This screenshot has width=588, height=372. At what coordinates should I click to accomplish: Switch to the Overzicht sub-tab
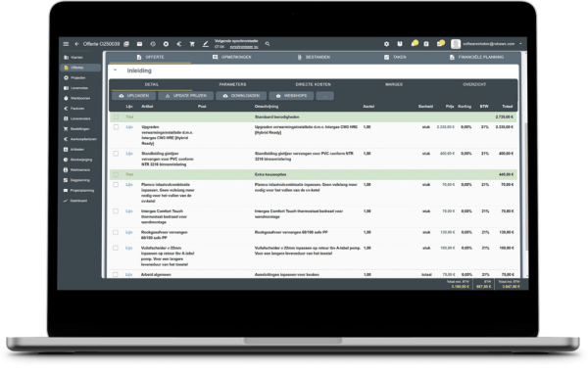coord(474,84)
